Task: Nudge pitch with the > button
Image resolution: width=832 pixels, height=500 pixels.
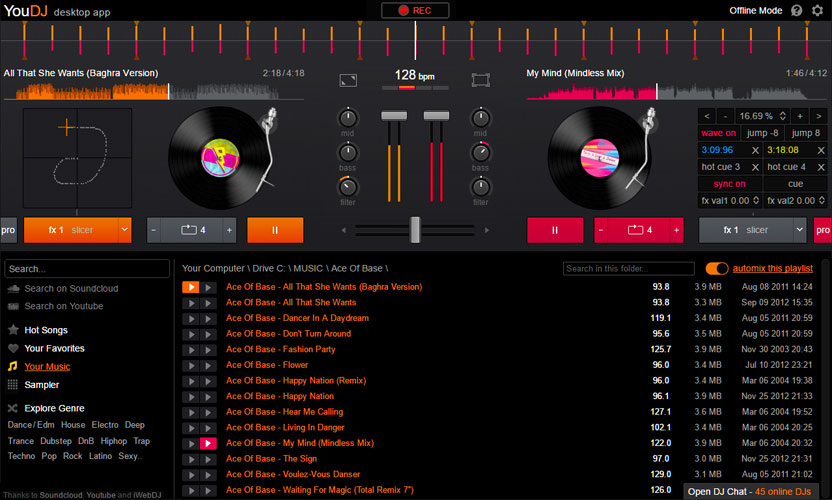Action: tap(819, 116)
